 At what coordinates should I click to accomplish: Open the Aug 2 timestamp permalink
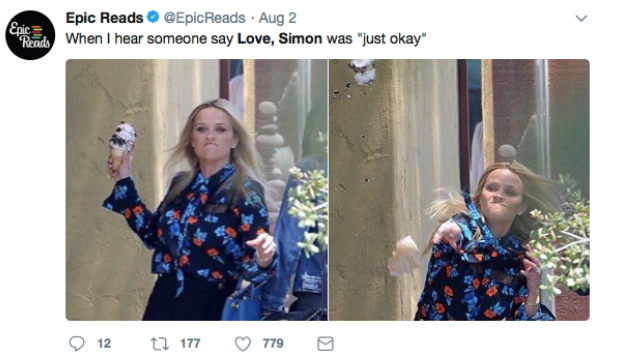(x=277, y=18)
